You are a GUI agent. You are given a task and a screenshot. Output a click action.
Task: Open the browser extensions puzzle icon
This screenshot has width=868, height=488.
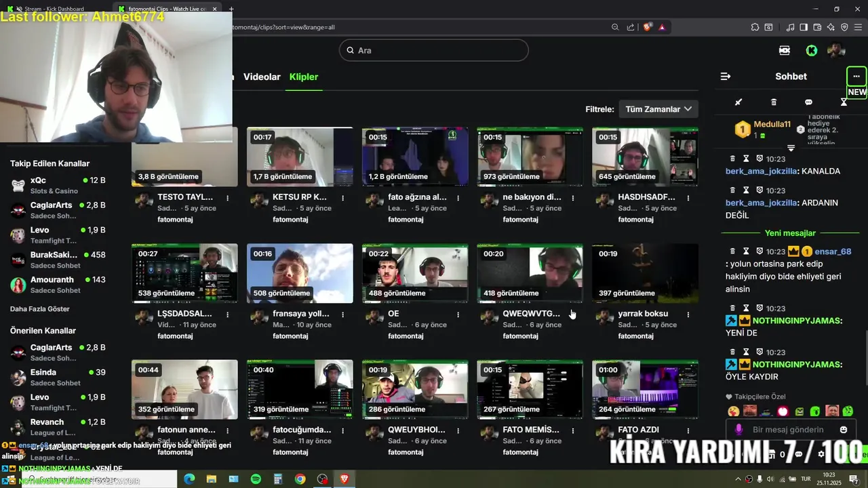click(755, 27)
